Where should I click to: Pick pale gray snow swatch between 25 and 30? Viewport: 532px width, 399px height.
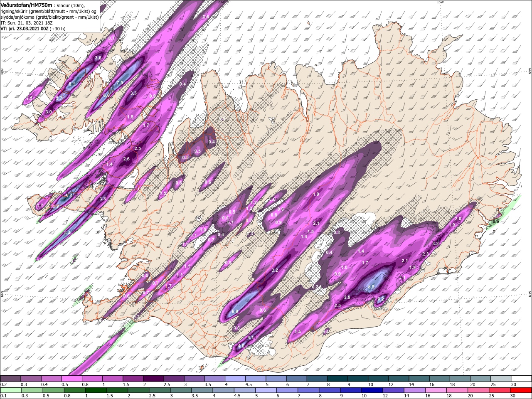501,378
